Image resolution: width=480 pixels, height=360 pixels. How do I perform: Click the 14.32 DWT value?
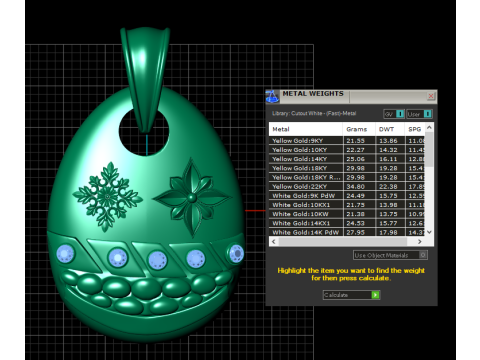[x=388, y=150]
